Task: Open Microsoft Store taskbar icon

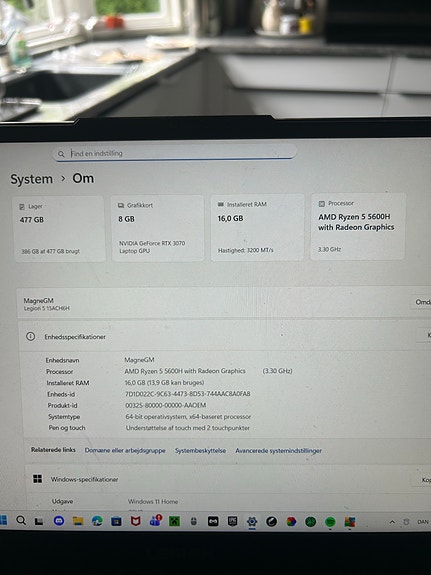Action: 116,521
